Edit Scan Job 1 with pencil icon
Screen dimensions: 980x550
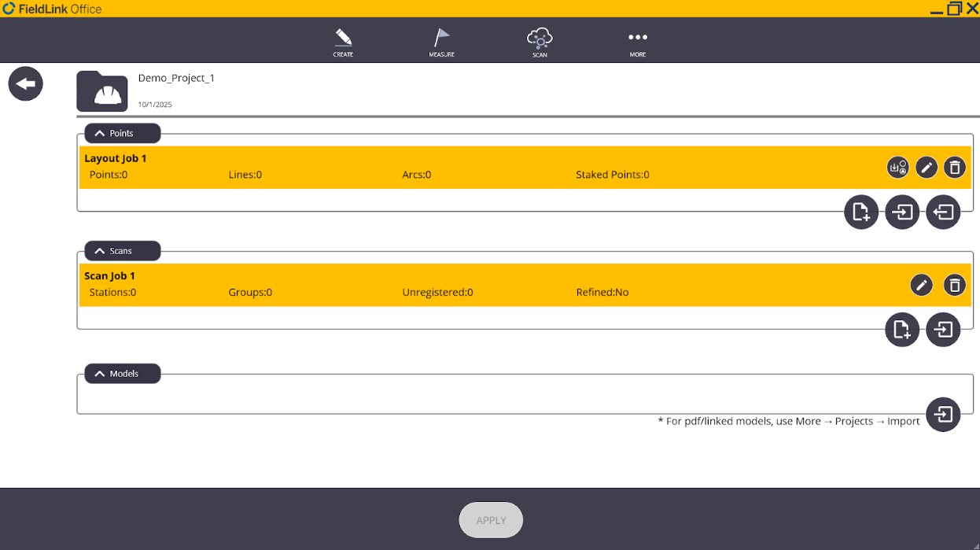pos(921,285)
